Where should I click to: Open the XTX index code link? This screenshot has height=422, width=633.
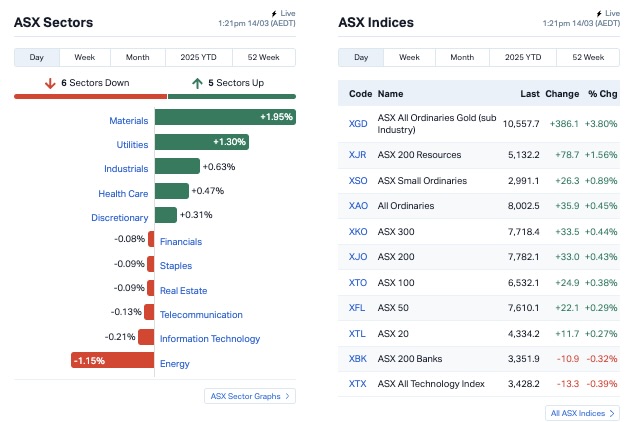pos(358,384)
